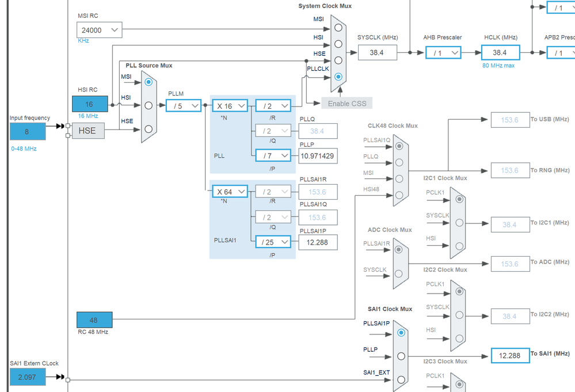Open the AHB Prescaler /1 dropdown
575x392 pixels.
[443, 53]
